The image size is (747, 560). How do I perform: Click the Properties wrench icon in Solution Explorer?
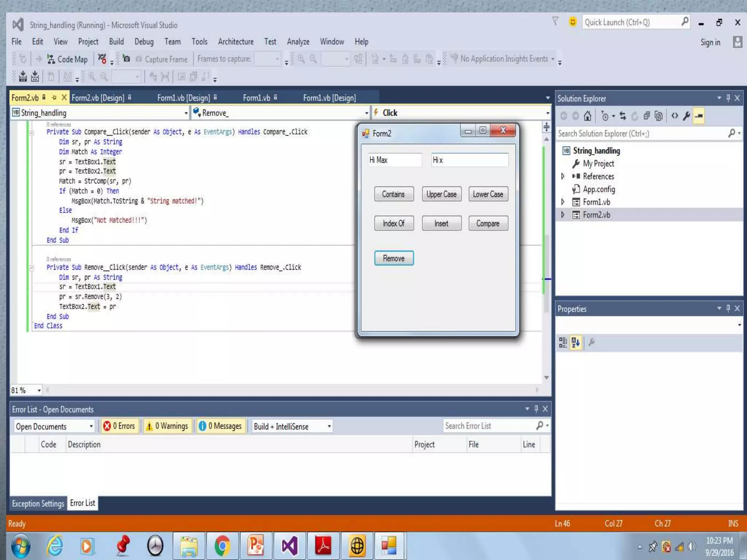686,116
